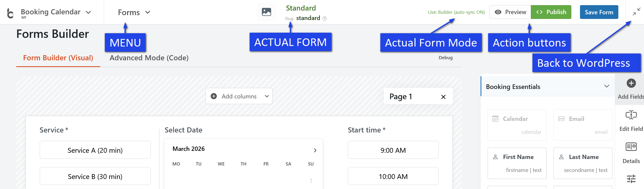
Task: Remove Page 1 with the X button
Action: [443, 97]
